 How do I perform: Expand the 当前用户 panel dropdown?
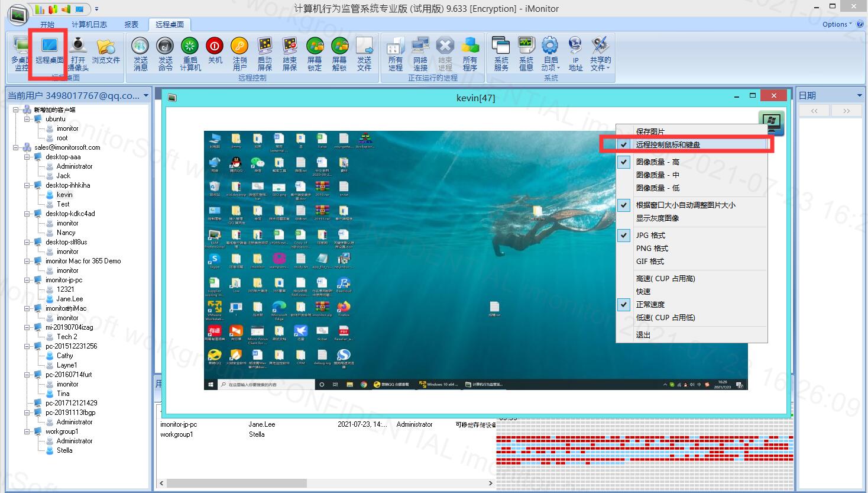tap(145, 95)
